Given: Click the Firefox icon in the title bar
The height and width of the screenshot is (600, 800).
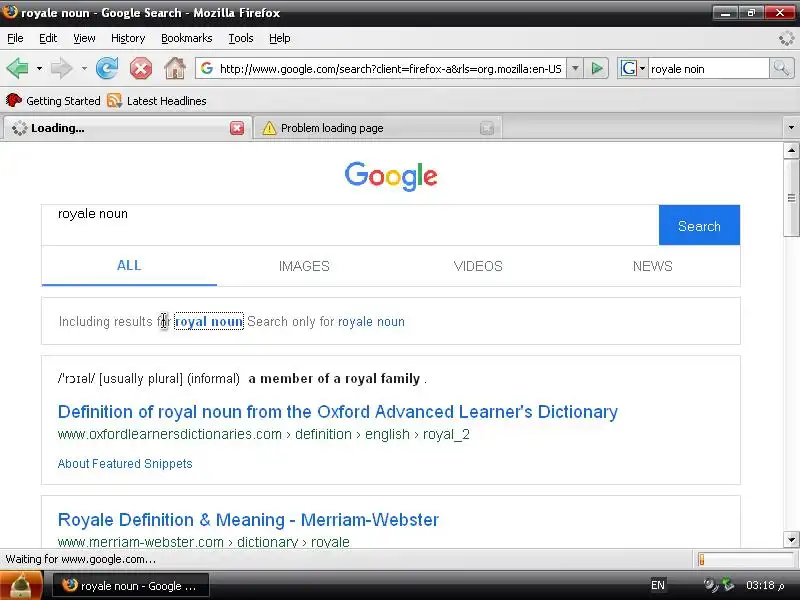Looking at the screenshot, I should [9, 11].
